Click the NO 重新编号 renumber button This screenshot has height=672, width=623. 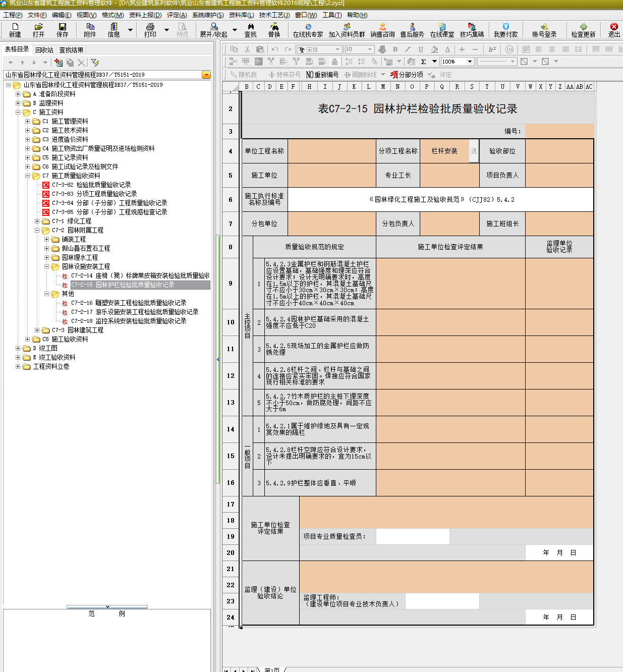322,75
